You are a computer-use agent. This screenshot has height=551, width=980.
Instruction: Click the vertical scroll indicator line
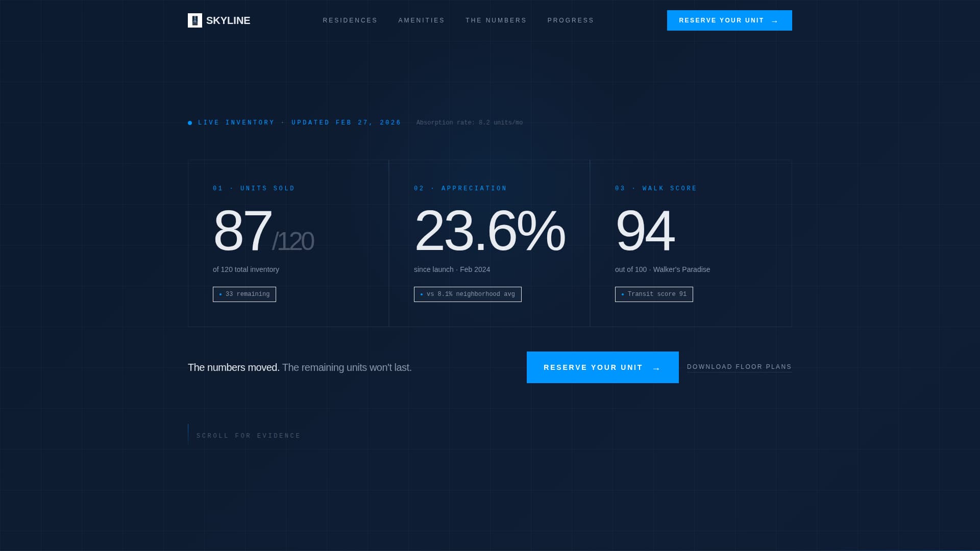click(x=188, y=433)
